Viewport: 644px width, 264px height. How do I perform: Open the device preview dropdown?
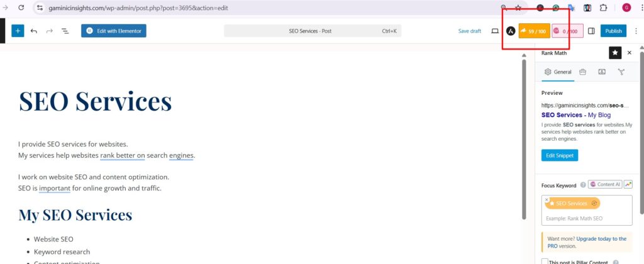(495, 31)
